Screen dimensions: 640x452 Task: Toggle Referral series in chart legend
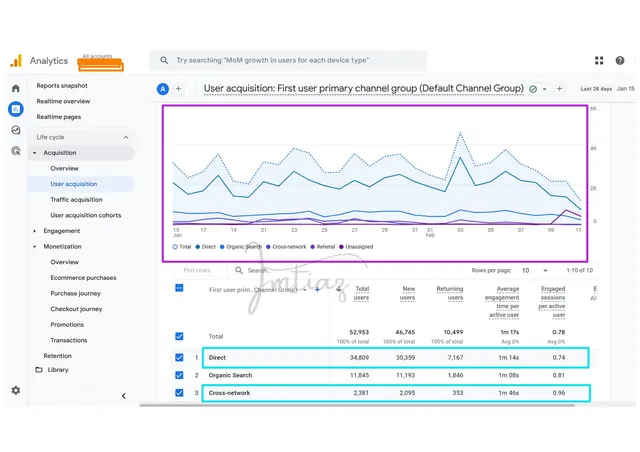323,247
